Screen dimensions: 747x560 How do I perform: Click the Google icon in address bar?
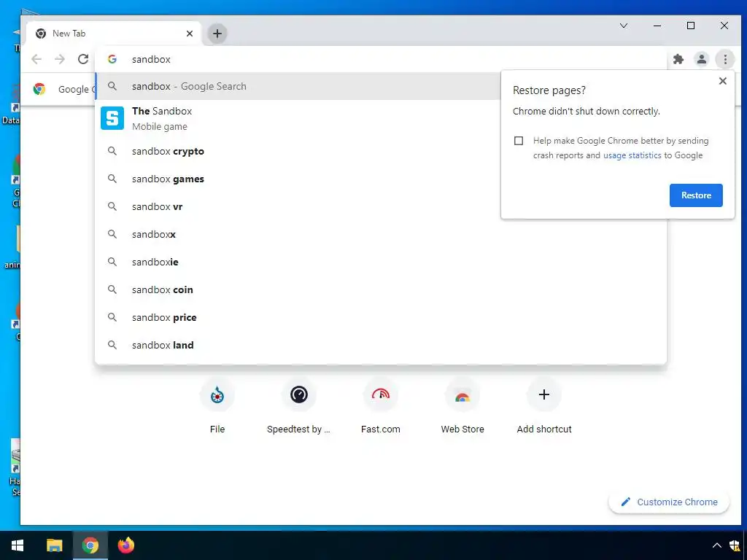pos(112,59)
